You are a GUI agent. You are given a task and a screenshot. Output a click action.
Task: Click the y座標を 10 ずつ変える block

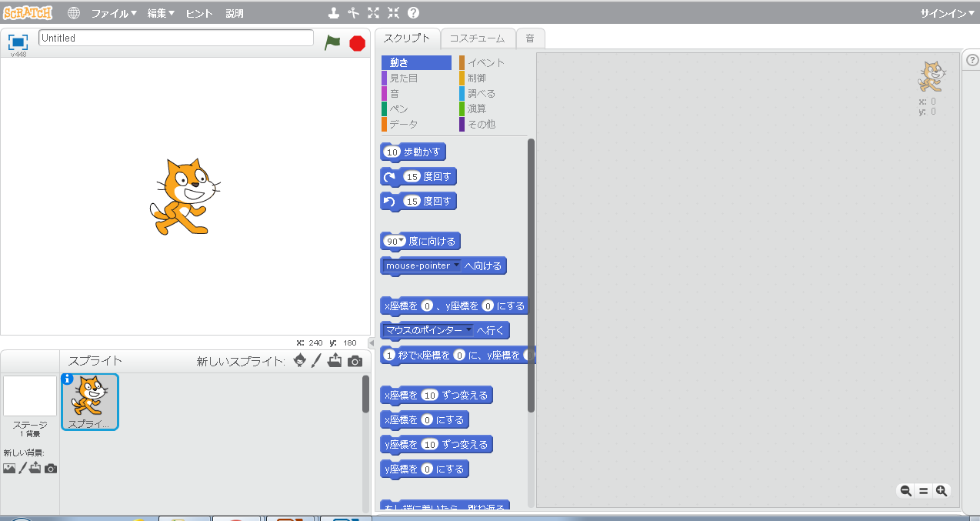coord(436,445)
